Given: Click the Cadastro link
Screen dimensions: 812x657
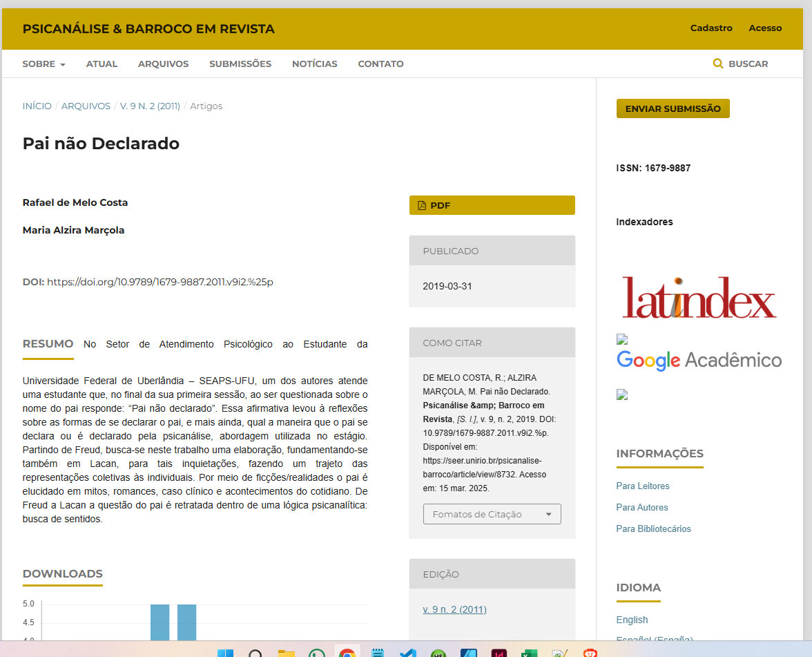Looking at the screenshot, I should [x=711, y=28].
